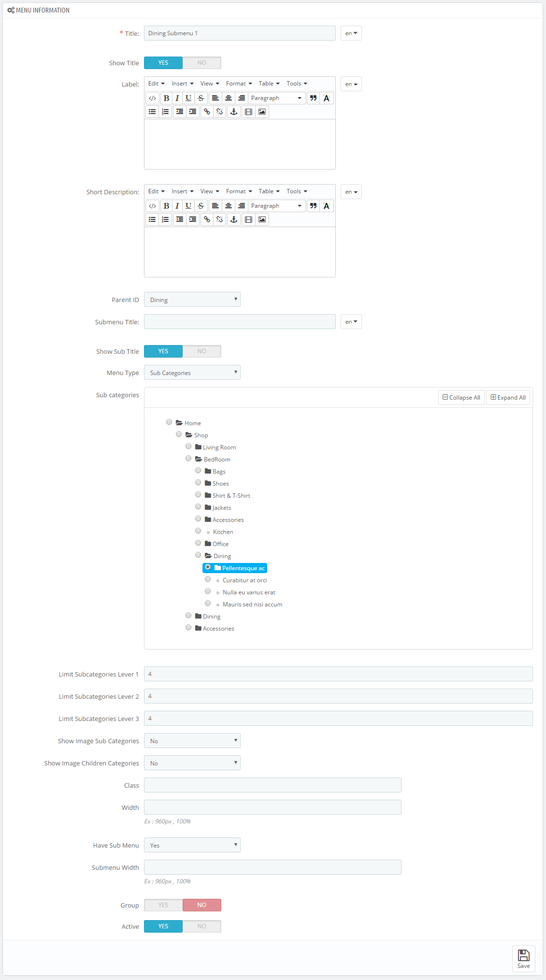Image resolution: width=546 pixels, height=980 pixels.
Task: Click Save floppy disk icon
Action: click(x=524, y=958)
